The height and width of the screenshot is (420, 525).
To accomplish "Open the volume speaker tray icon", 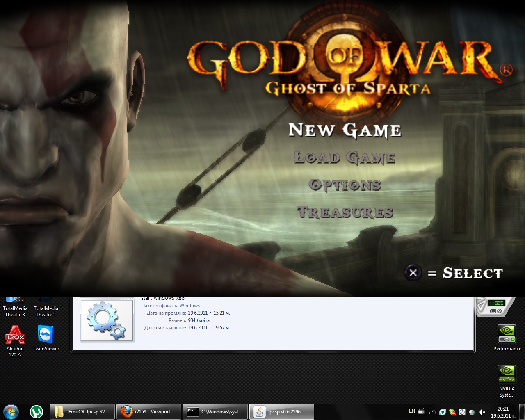I will pos(482,412).
